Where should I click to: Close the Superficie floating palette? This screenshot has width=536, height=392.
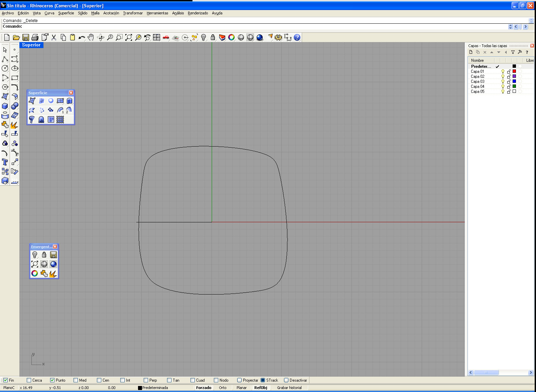point(71,92)
